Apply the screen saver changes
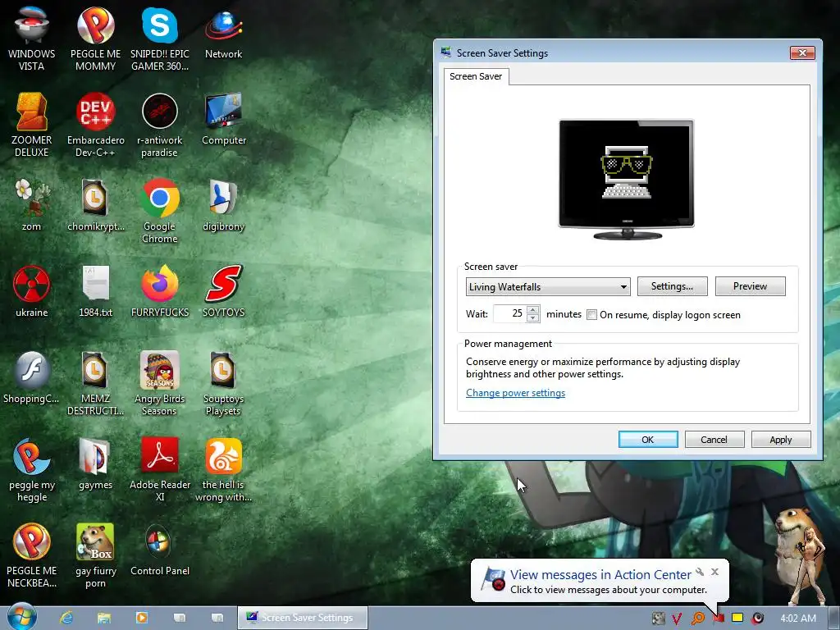This screenshot has height=630, width=840. point(781,440)
